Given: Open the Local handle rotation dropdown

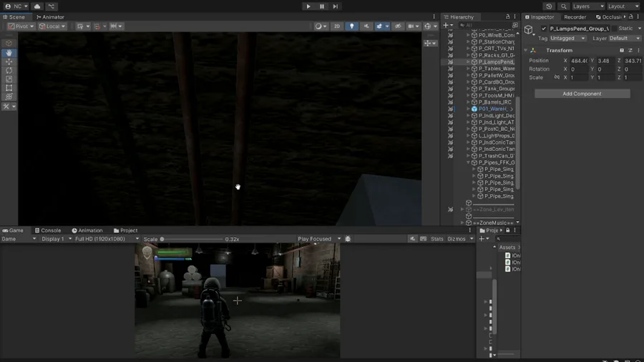Looking at the screenshot, I should (52, 26).
